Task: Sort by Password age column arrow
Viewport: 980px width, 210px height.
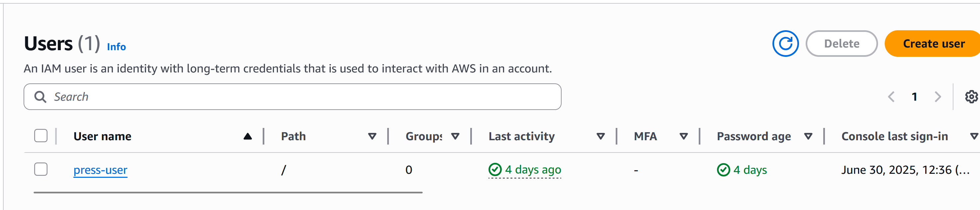Action: point(808,136)
